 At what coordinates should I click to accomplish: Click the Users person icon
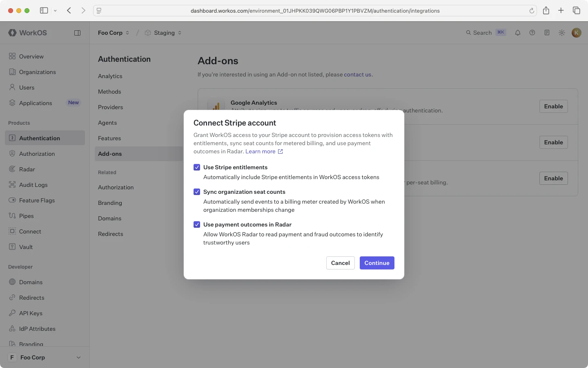coord(12,88)
